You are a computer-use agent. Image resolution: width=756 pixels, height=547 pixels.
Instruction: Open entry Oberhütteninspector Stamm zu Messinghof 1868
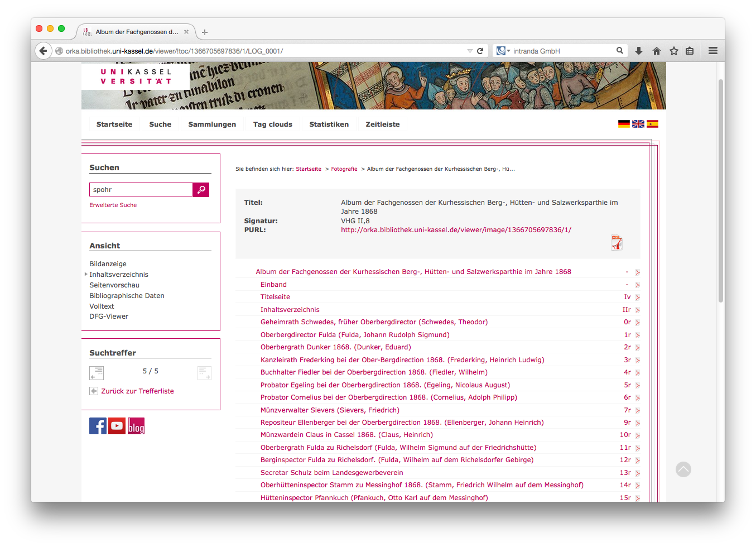[x=422, y=485]
